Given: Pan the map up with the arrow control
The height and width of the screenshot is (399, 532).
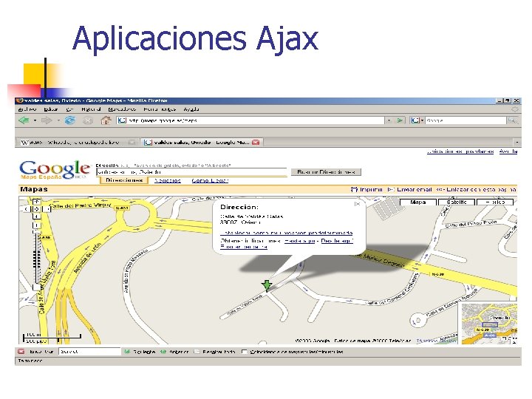Looking at the screenshot, I should point(36,202).
